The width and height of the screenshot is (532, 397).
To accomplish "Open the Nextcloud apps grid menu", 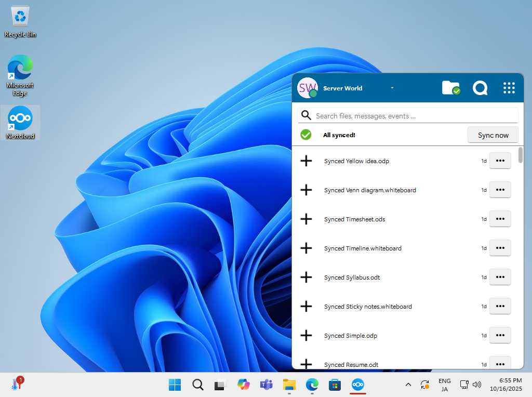I will tap(509, 88).
